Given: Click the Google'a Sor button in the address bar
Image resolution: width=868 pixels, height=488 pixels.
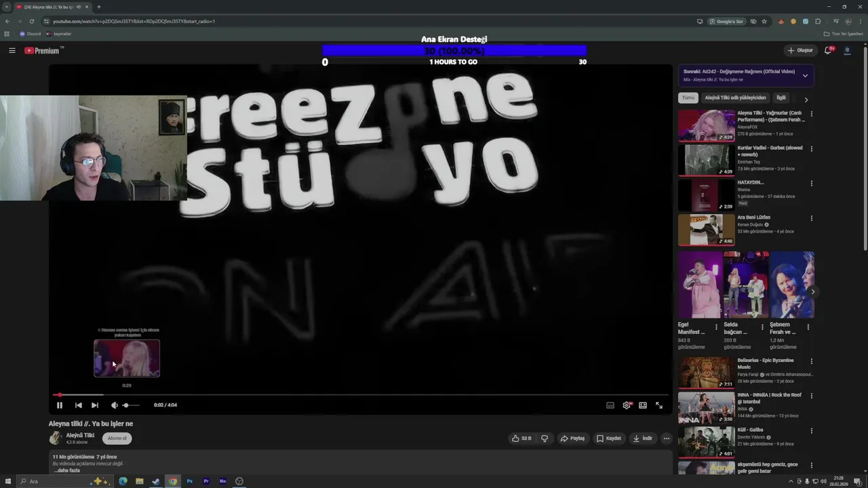Looking at the screenshot, I should point(727,21).
